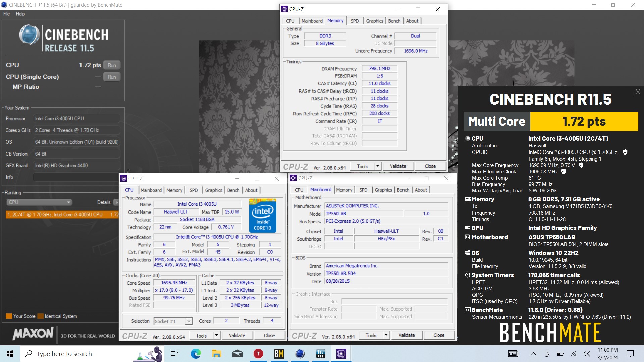Open Tools dropdown arrow in Mainboard window
The width and height of the screenshot is (644, 362).
click(386, 335)
